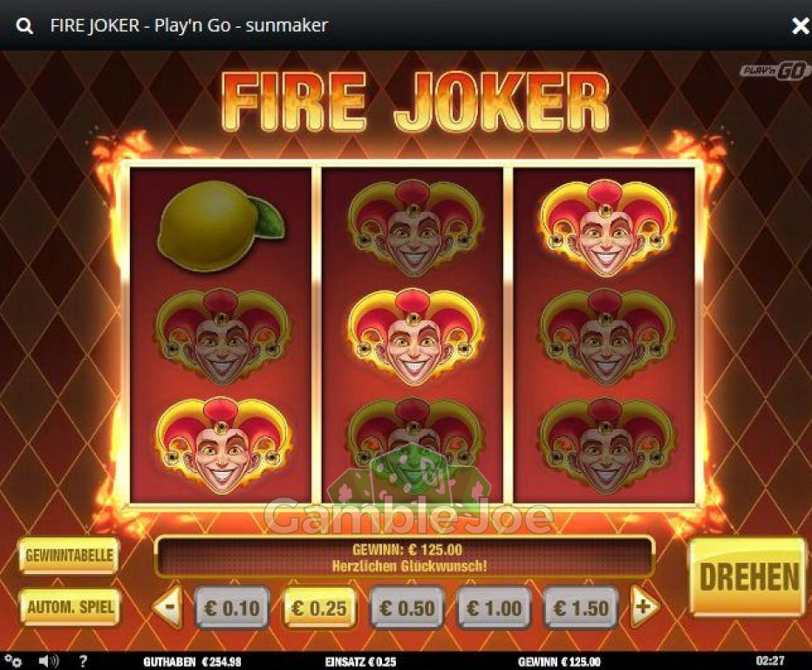Select the € 0.50 bet option
This screenshot has height=670, width=812.
tap(406, 607)
